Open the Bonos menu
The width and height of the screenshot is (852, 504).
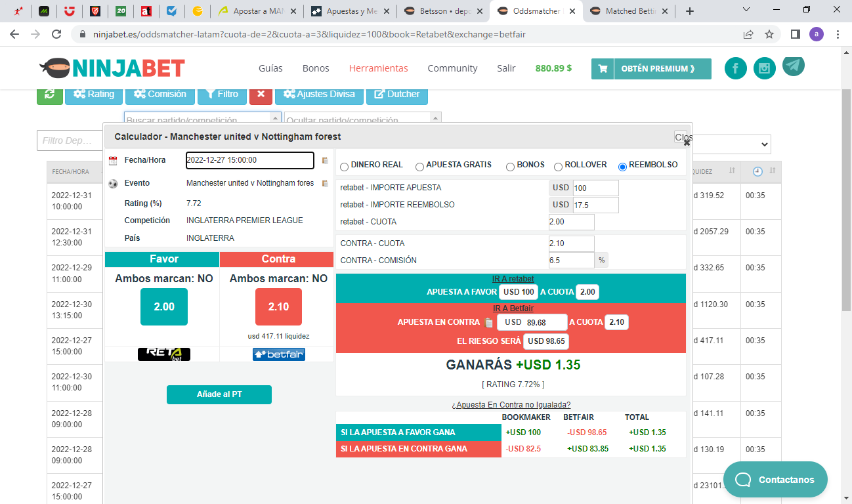point(316,68)
